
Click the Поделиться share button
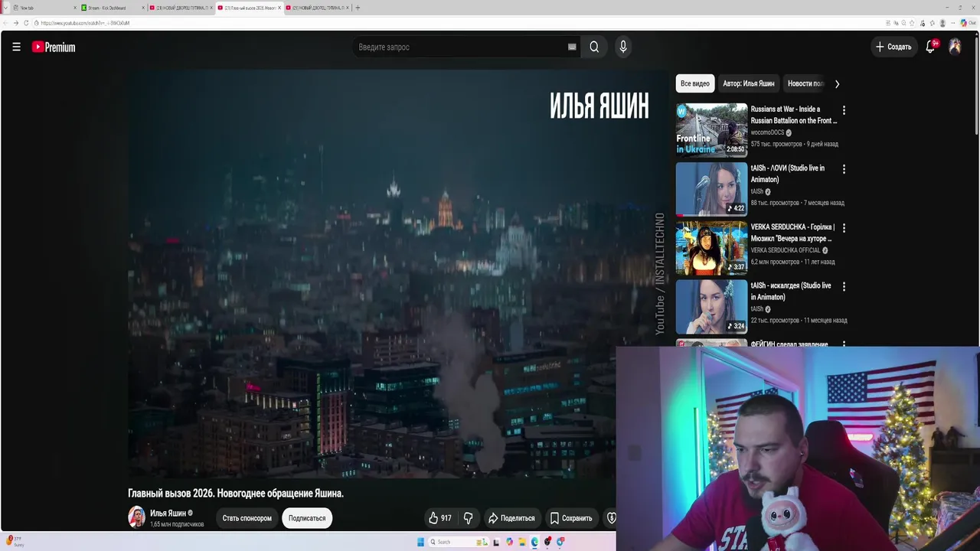(x=511, y=518)
